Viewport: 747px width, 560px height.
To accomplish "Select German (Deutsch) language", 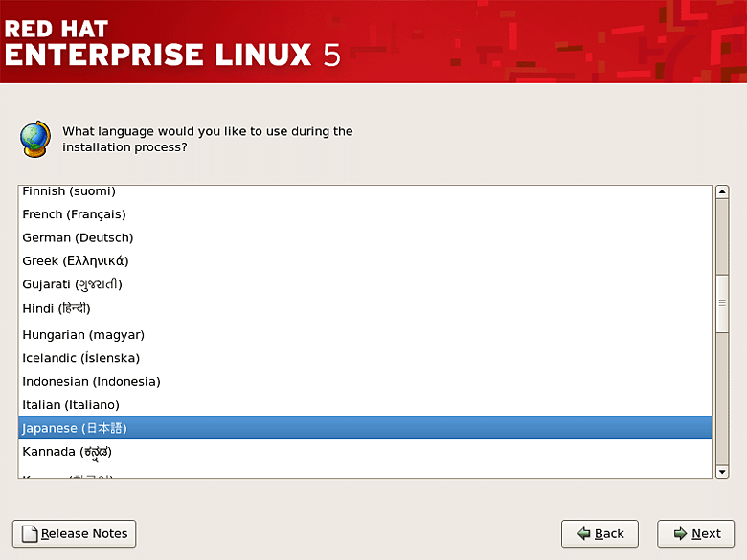I will [365, 237].
